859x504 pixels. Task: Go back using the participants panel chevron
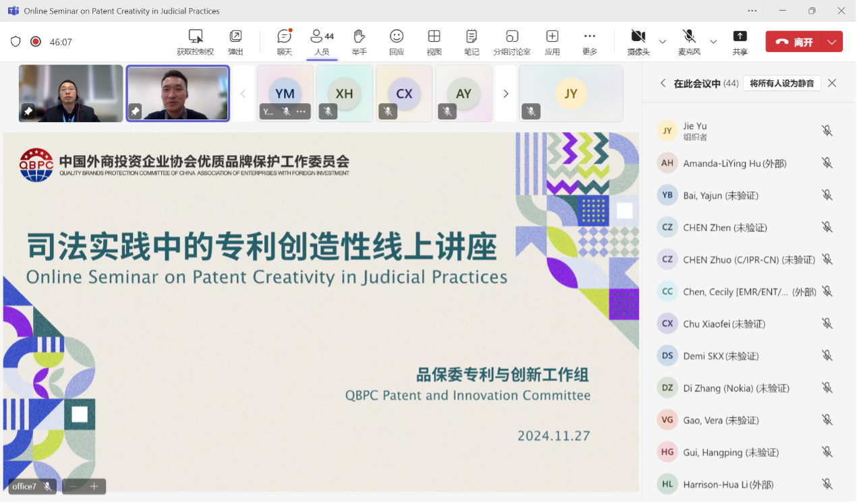(663, 83)
